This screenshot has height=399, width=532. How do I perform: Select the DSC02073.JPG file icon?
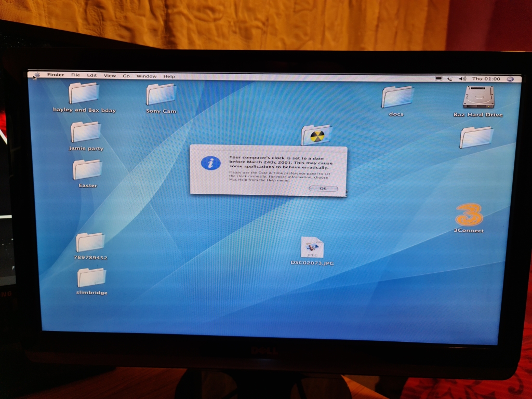(312, 248)
